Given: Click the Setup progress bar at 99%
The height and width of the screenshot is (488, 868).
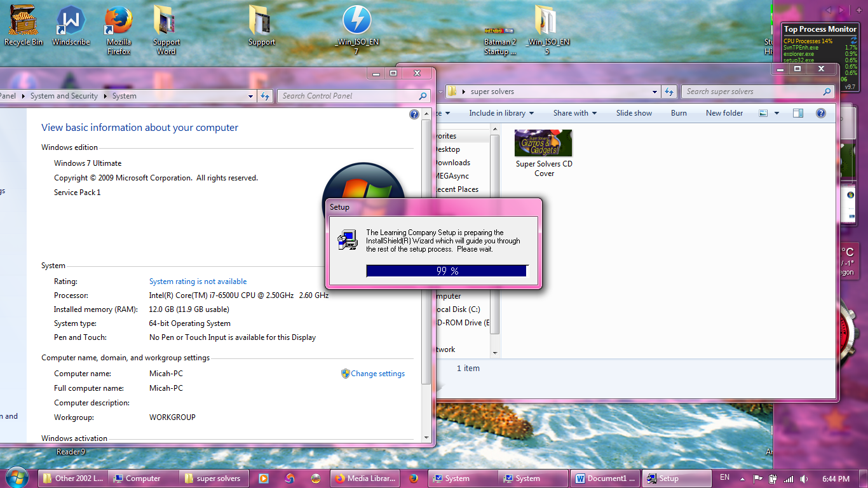Looking at the screenshot, I should [x=447, y=271].
